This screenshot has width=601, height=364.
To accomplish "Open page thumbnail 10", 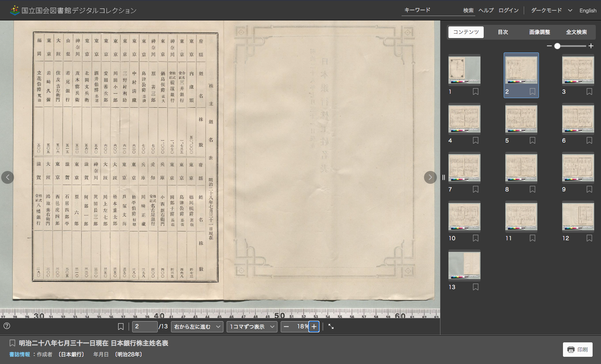I will 464,216.
